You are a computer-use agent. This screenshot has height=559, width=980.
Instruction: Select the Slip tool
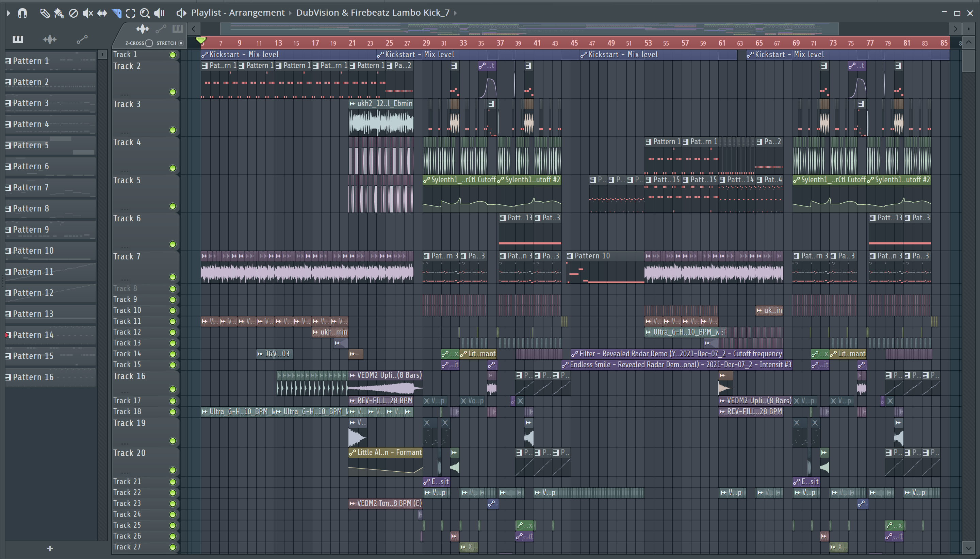pyautogui.click(x=102, y=13)
